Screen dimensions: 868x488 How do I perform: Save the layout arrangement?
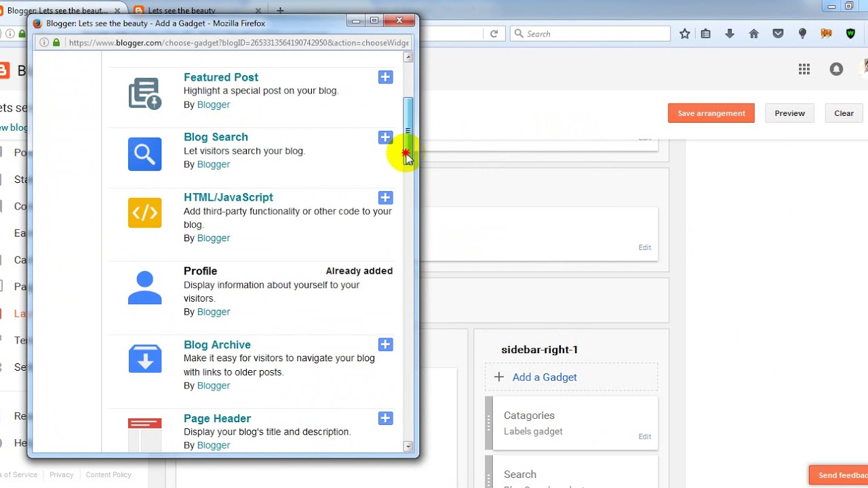pos(711,113)
